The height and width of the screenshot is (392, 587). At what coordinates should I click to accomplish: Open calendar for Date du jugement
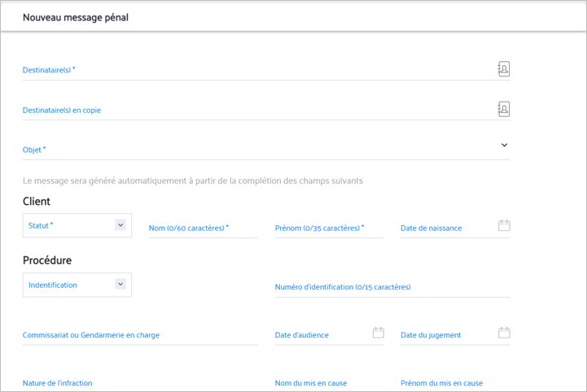tap(504, 333)
